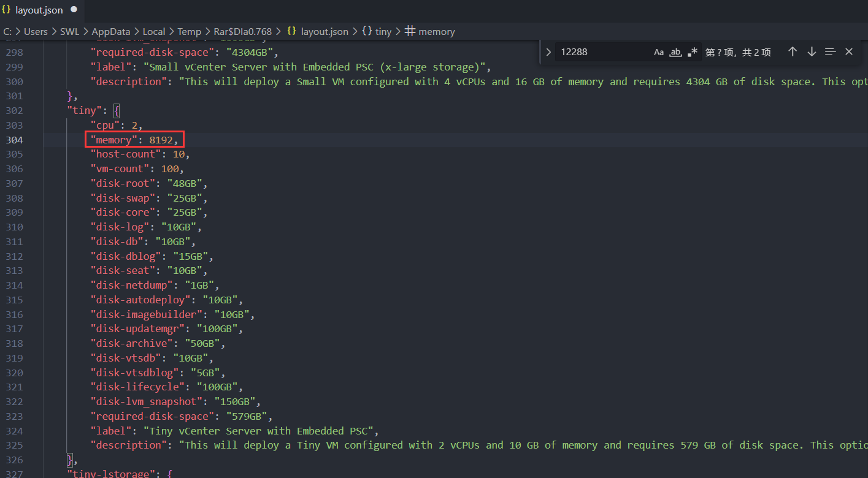Close the find widget
The height and width of the screenshot is (478, 868).
[x=849, y=52]
